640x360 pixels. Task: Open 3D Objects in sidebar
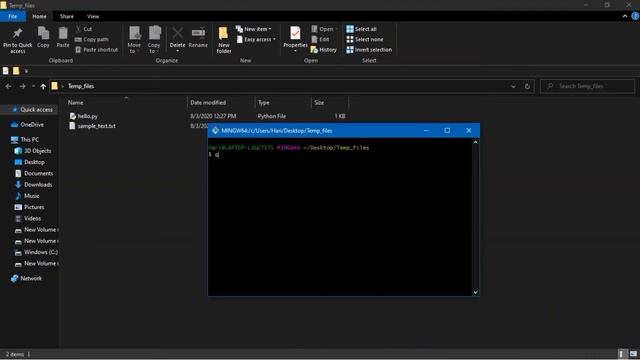33,151
